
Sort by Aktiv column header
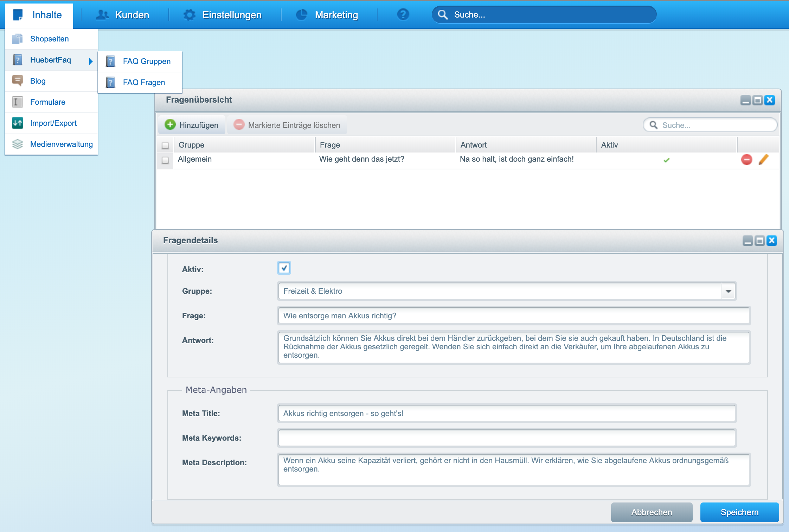[x=667, y=145]
